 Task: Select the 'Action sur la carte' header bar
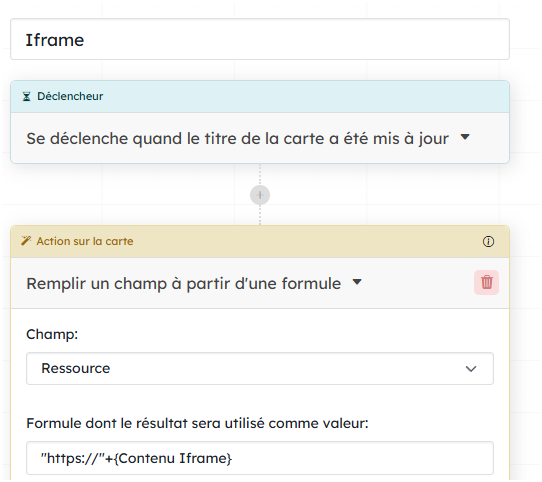[260, 241]
